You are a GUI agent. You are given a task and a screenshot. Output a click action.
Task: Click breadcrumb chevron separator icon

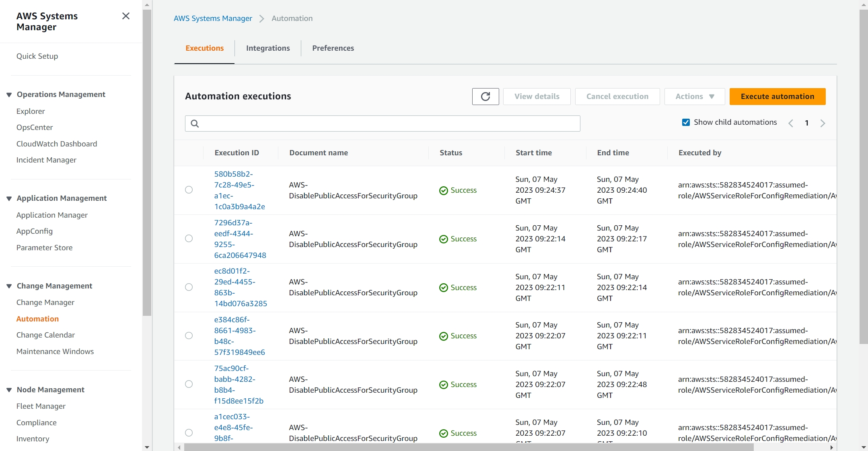click(x=262, y=19)
